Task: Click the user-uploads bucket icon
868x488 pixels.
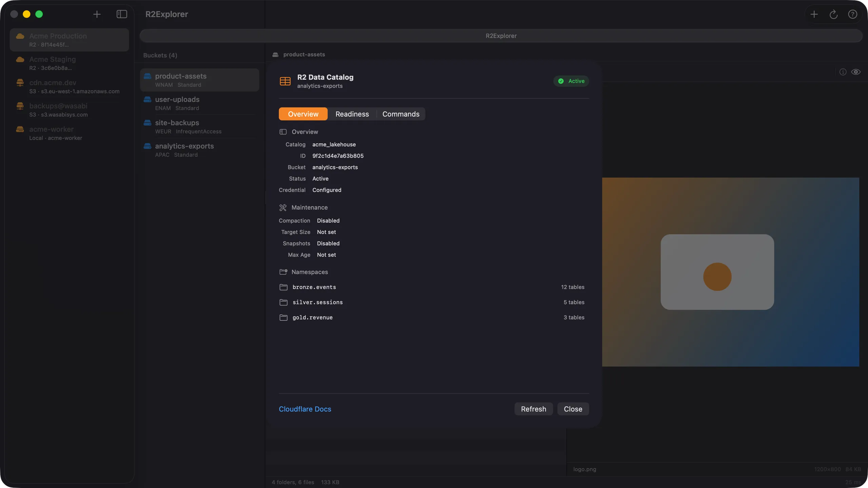Action: point(147,99)
